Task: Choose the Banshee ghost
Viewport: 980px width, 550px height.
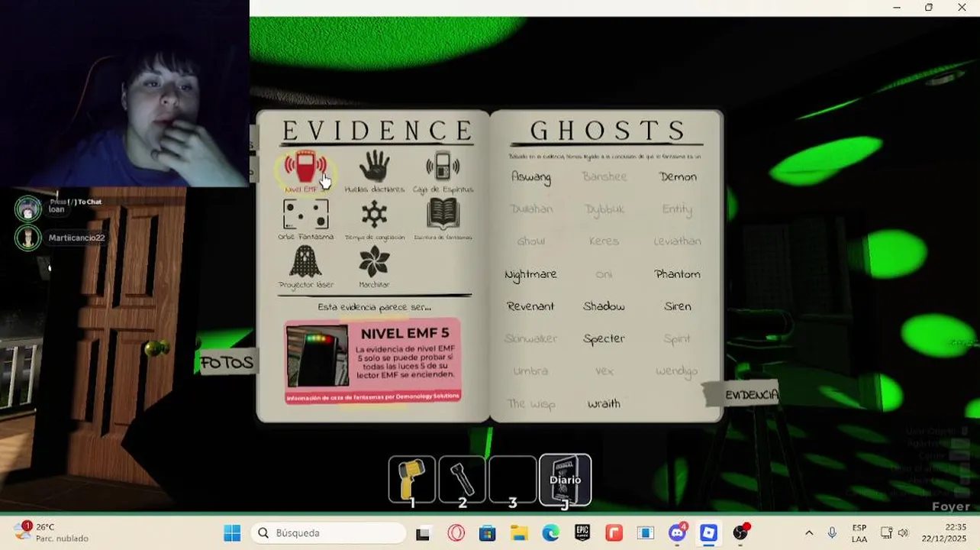Action: [x=604, y=176]
